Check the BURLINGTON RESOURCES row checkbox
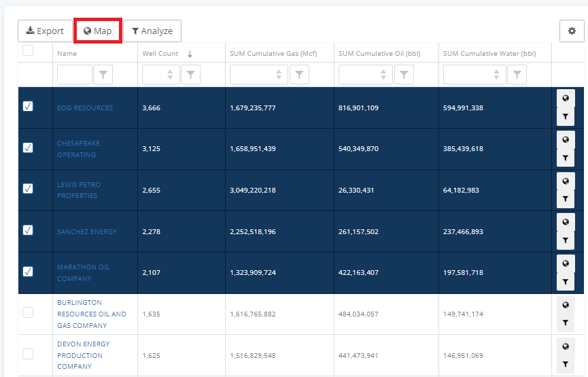This screenshot has width=588, height=377. [28, 312]
